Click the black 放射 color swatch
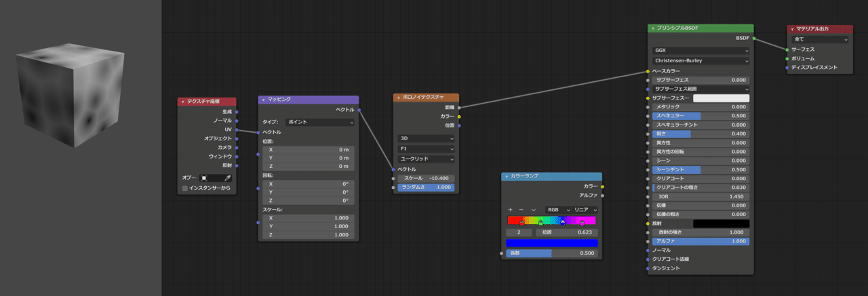Screen dimensions: 868x296 tap(721, 223)
